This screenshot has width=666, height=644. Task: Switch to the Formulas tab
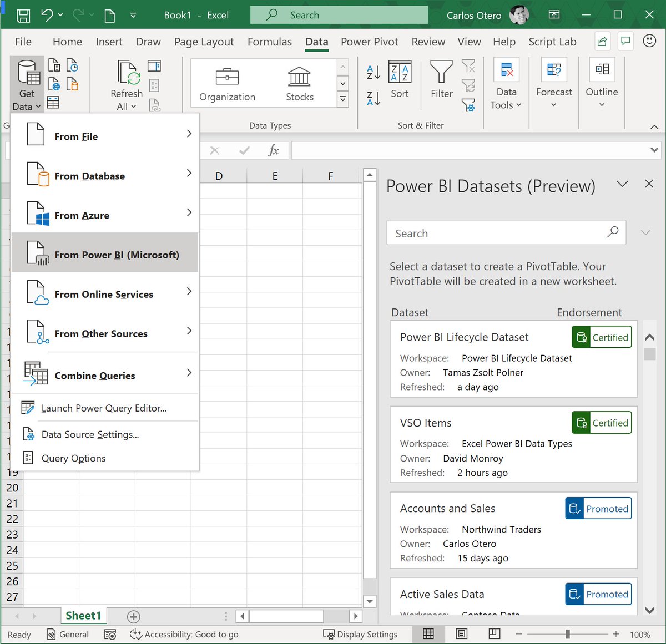[x=270, y=42]
